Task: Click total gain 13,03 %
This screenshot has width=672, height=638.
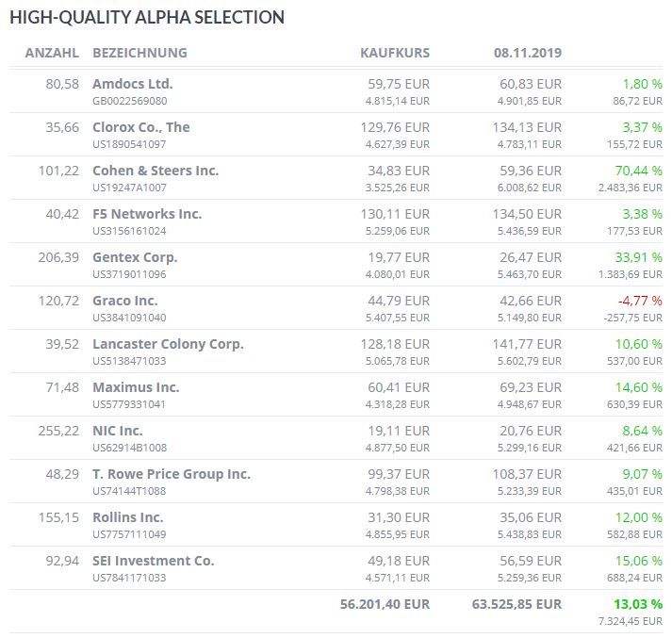Action: (638, 604)
